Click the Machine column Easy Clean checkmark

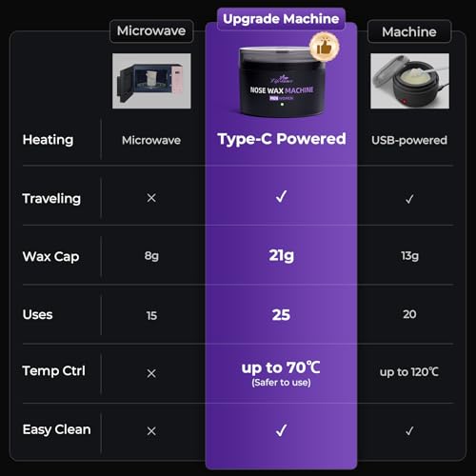pyautogui.click(x=409, y=431)
